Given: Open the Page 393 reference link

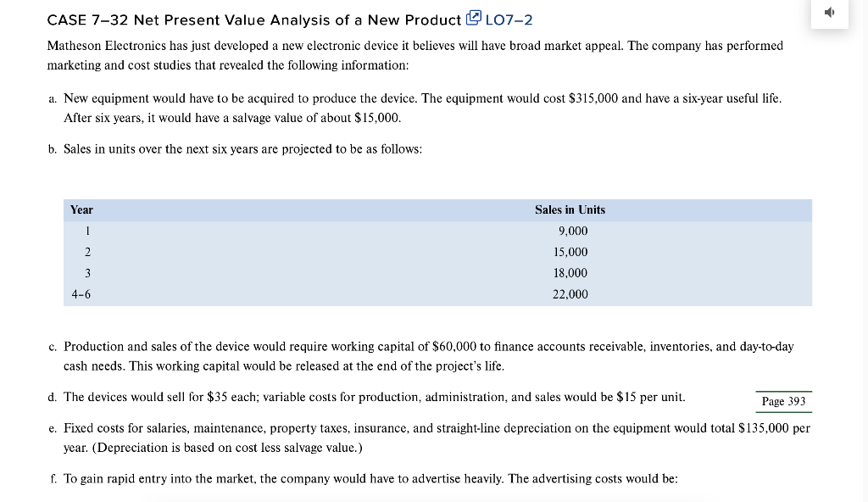Looking at the screenshot, I should coord(783,401).
